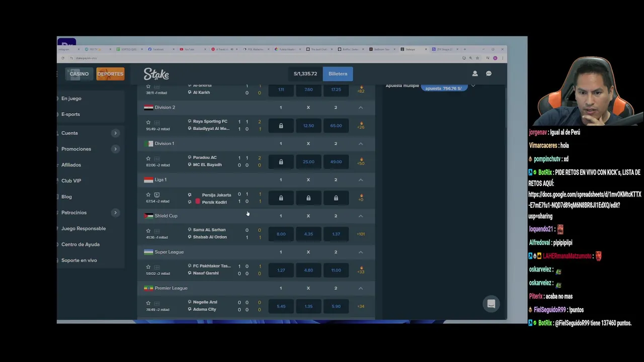Collapse the Division 1 league section
The height and width of the screenshot is (362, 644).
coord(361,144)
